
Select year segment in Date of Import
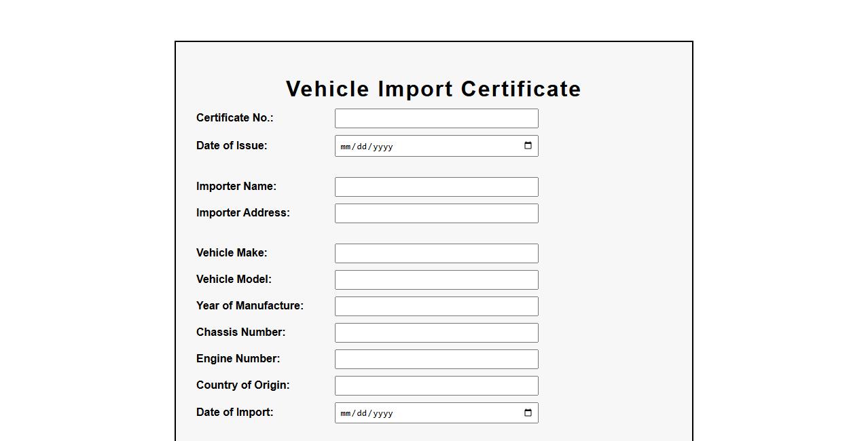(x=382, y=413)
